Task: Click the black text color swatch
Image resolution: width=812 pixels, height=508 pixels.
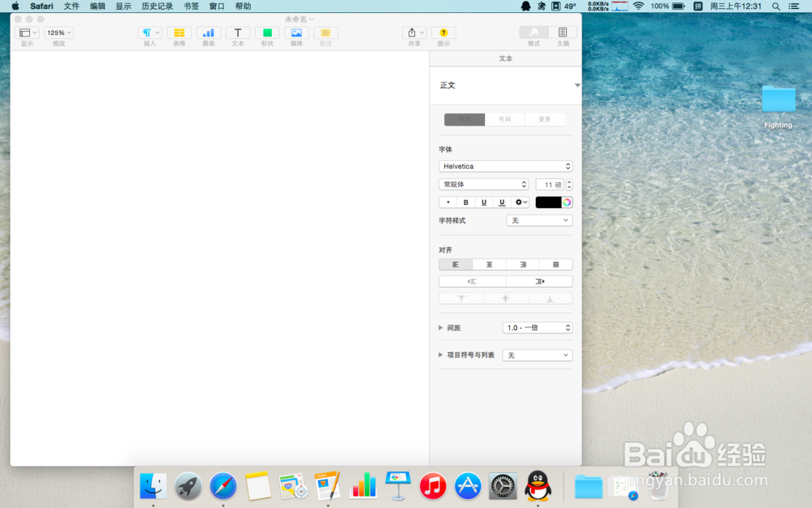Action: [x=548, y=202]
